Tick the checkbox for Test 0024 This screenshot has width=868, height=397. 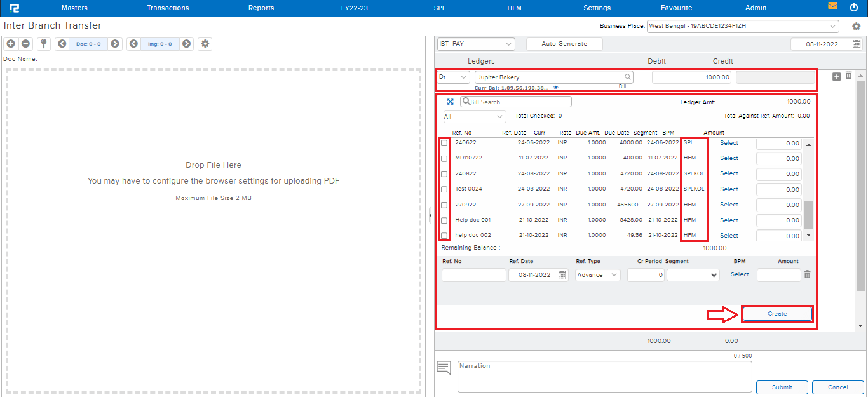coord(444,189)
